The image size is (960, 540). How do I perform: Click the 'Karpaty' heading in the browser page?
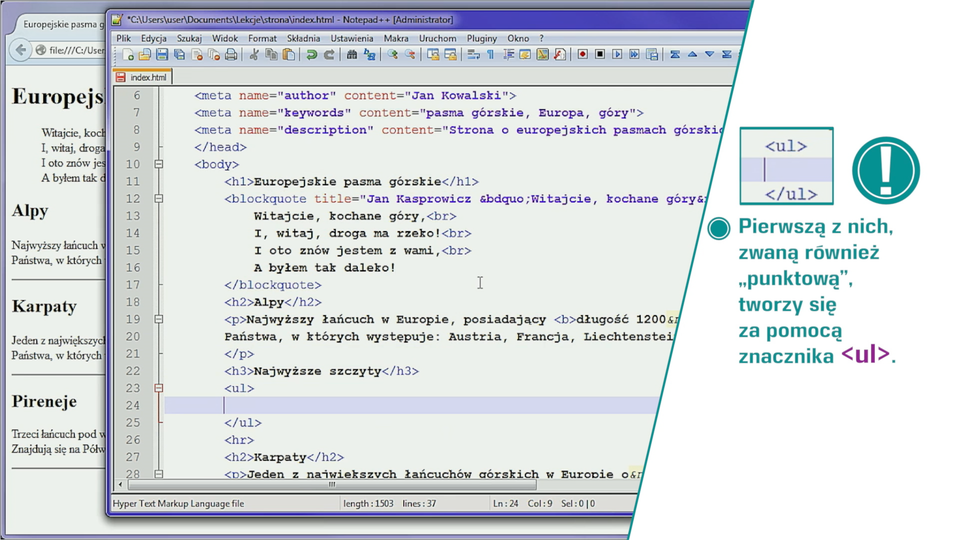coord(44,306)
